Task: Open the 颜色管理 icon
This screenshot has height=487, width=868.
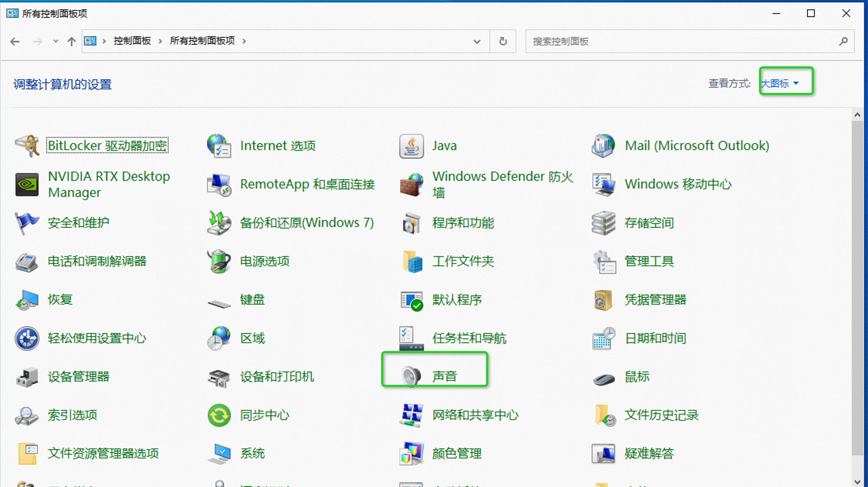Action: tap(411, 454)
